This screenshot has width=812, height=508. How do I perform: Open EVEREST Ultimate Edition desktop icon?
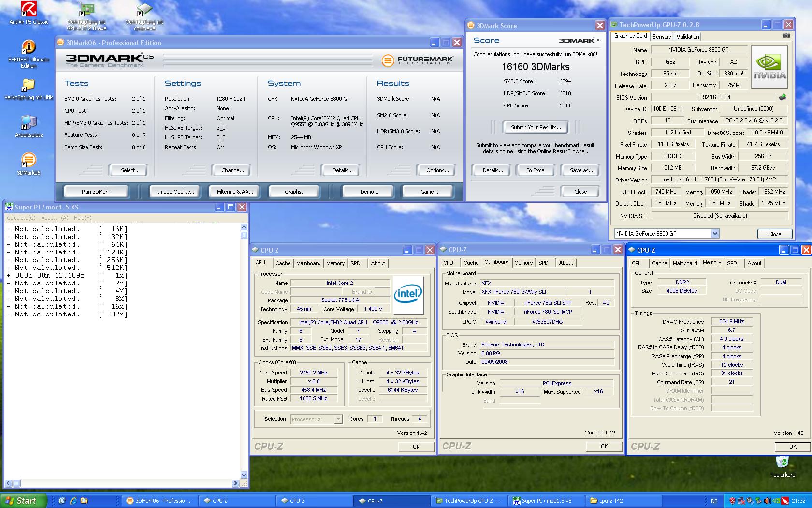pyautogui.click(x=29, y=47)
